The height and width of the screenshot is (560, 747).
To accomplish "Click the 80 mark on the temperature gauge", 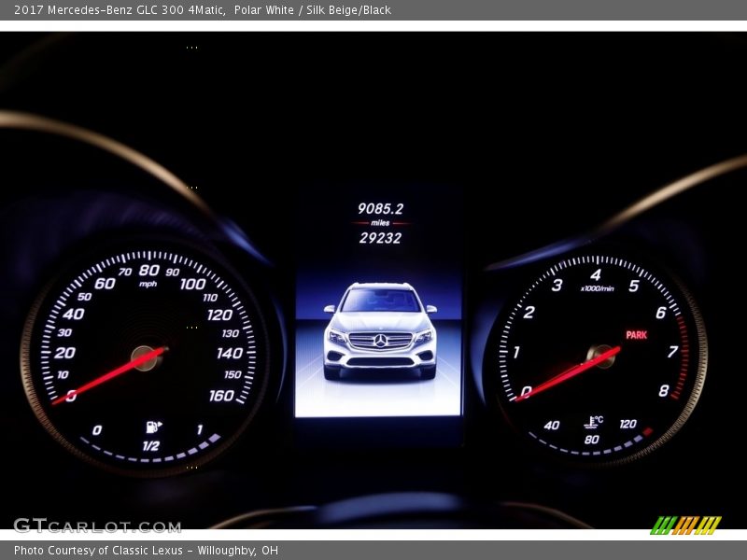I will pos(592,440).
